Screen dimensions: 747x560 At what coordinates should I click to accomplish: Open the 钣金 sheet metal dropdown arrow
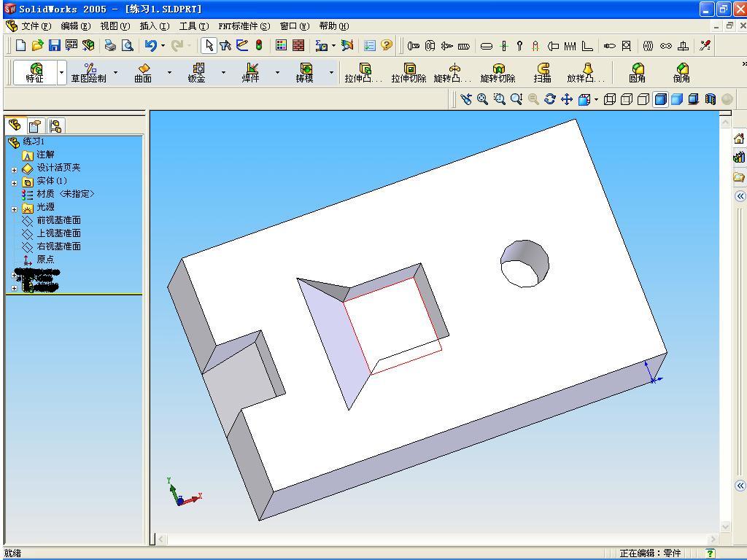(x=223, y=73)
